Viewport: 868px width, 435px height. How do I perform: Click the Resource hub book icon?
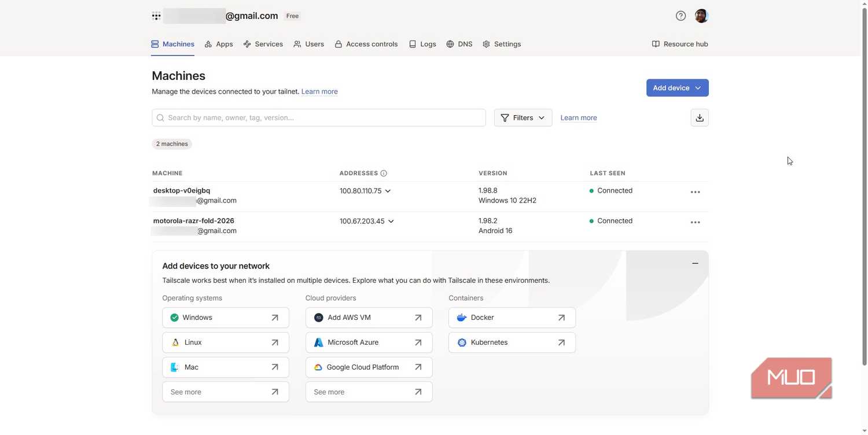click(x=656, y=44)
